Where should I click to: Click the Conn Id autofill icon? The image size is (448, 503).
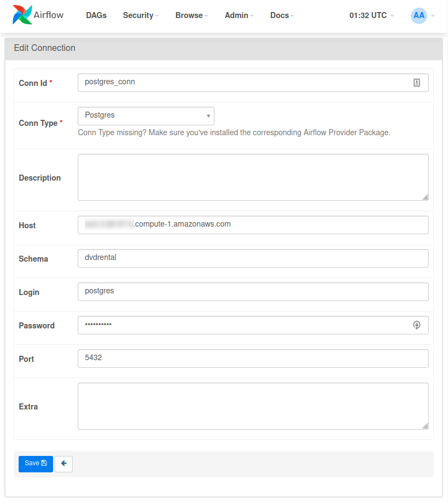click(417, 83)
